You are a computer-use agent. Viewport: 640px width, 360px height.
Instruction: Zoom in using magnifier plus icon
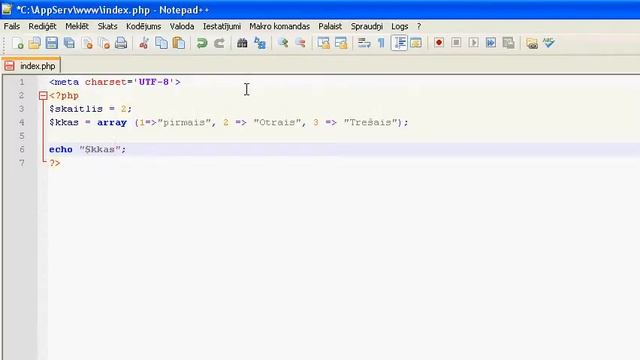point(283,43)
